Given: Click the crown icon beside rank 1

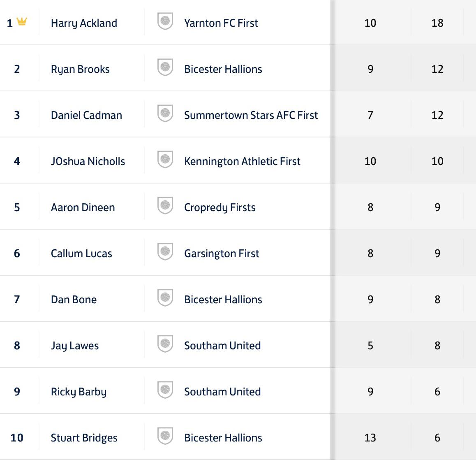Looking at the screenshot, I should [x=22, y=21].
